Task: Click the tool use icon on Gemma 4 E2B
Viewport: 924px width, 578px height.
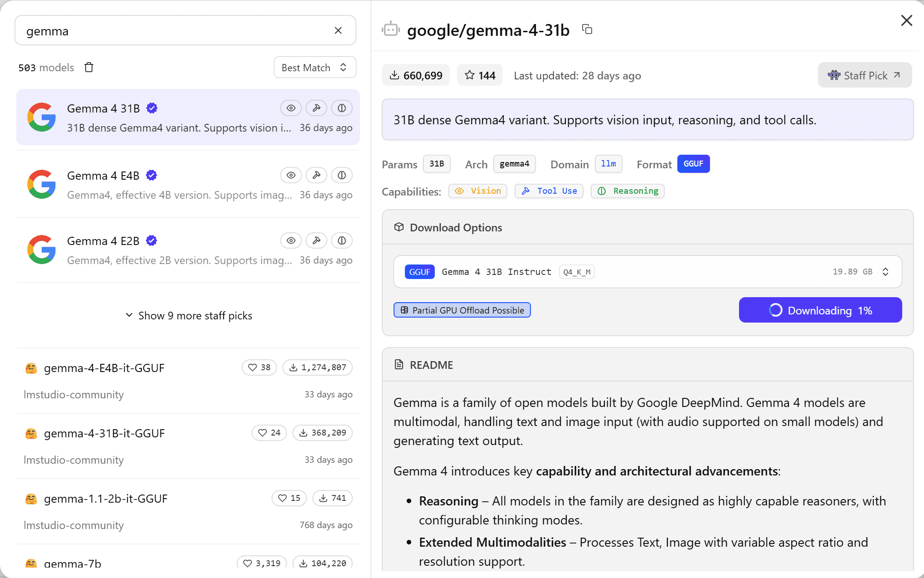Action: tap(316, 240)
